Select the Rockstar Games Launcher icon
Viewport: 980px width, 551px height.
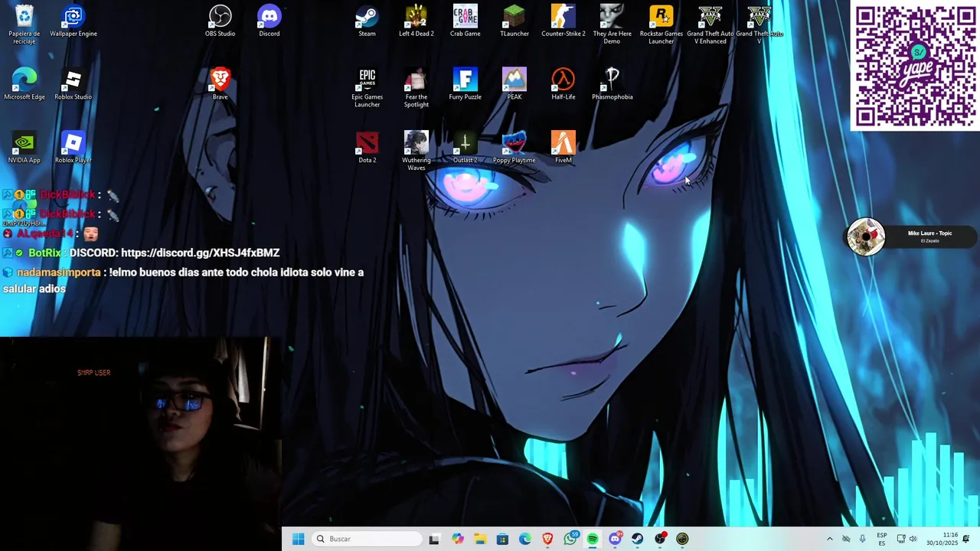point(661,24)
